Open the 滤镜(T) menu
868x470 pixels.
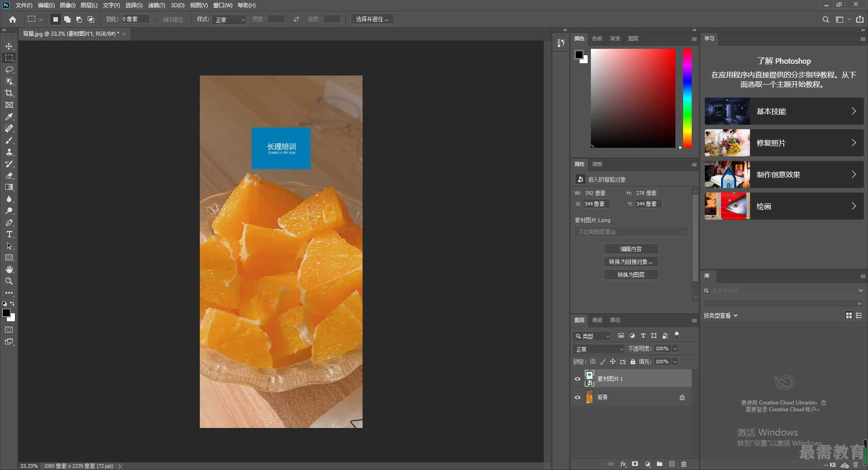[x=156, y=5]
